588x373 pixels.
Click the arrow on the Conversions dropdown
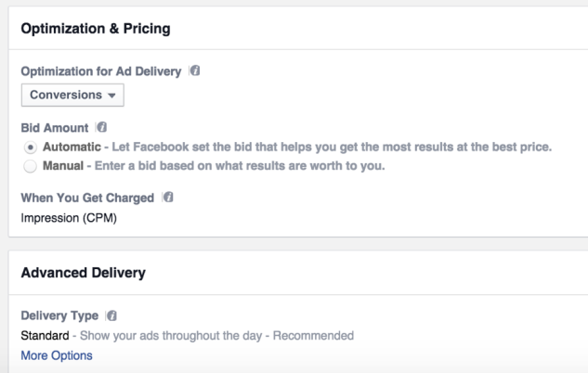point(111,96)
